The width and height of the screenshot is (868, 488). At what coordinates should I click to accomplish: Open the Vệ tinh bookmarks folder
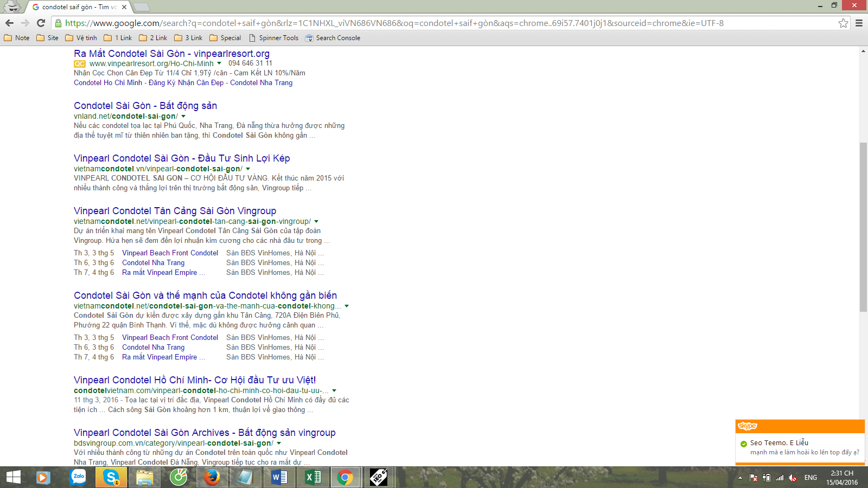(x=81, y=38)
